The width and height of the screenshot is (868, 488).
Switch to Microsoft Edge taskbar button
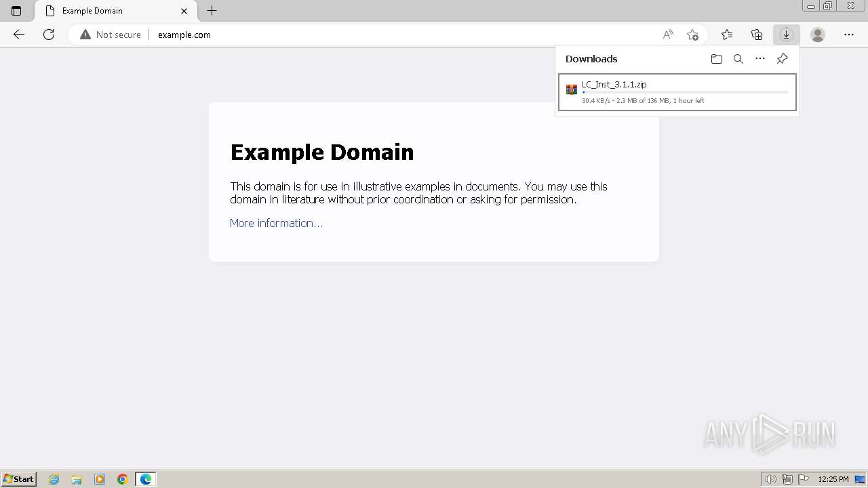tap(146, 479)
